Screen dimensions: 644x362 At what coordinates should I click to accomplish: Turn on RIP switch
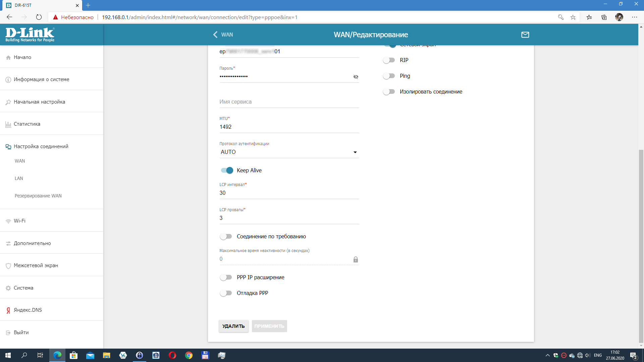coord(389,60)
